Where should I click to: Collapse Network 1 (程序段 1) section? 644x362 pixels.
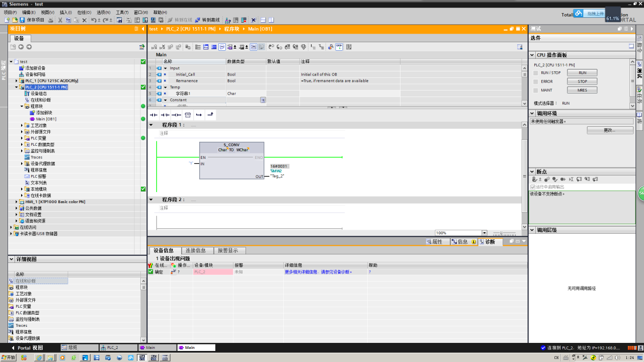click(x=151, y=125)
